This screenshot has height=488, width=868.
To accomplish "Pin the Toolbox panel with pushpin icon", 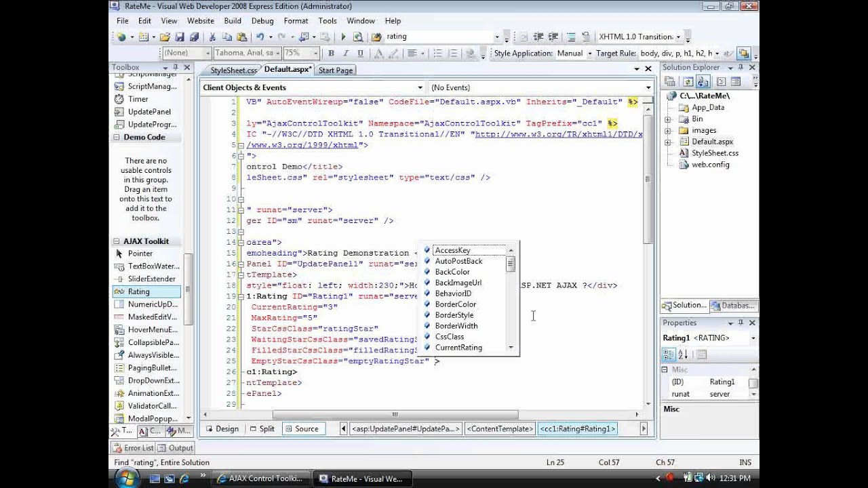I will coord(175,67).
